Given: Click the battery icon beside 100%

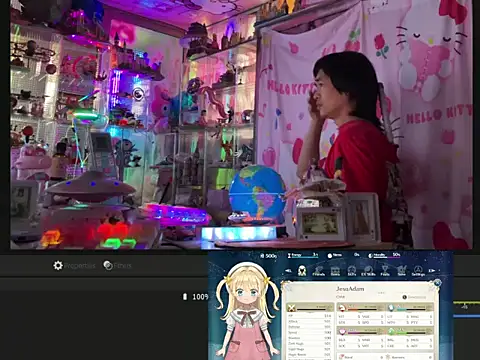Looking at the screenshot, I should point(185,296).
